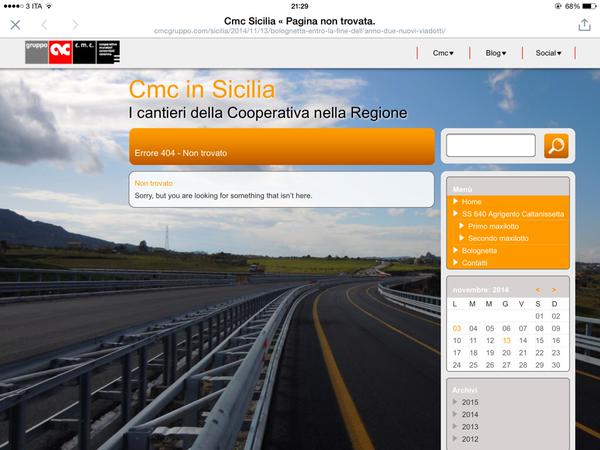The width and height of the screenshot is (600, 450).
Task: Open the Blog dropdown menu
Action: point(495,53)
